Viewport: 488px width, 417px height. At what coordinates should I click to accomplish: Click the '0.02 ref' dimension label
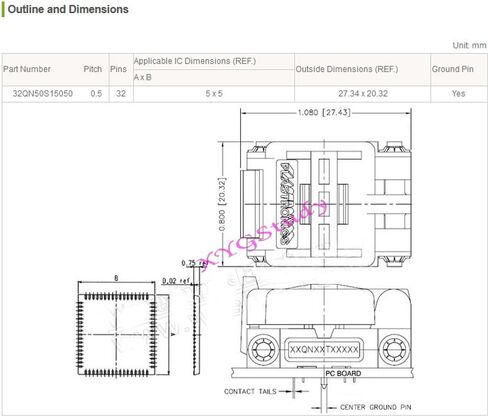tap(176, 281)
